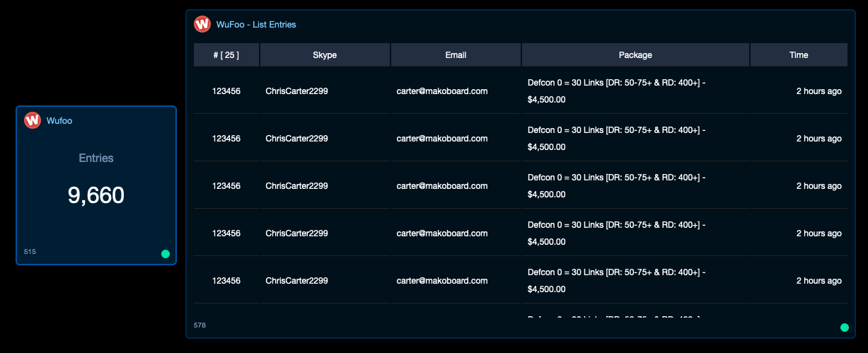868x353 pixels.
Task: Click ChrisCarter2299 in the second table row
Action: click(296, 139)
